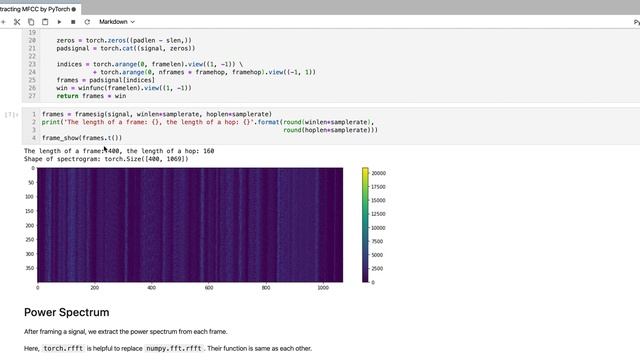Stop the kernel with the square icon
The width and height of the screenshot is (640, 360).
point(73,22)
